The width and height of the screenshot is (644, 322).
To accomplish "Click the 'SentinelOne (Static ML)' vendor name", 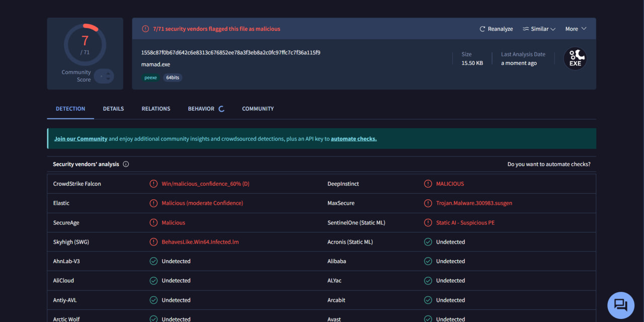I will coord(356,222).
